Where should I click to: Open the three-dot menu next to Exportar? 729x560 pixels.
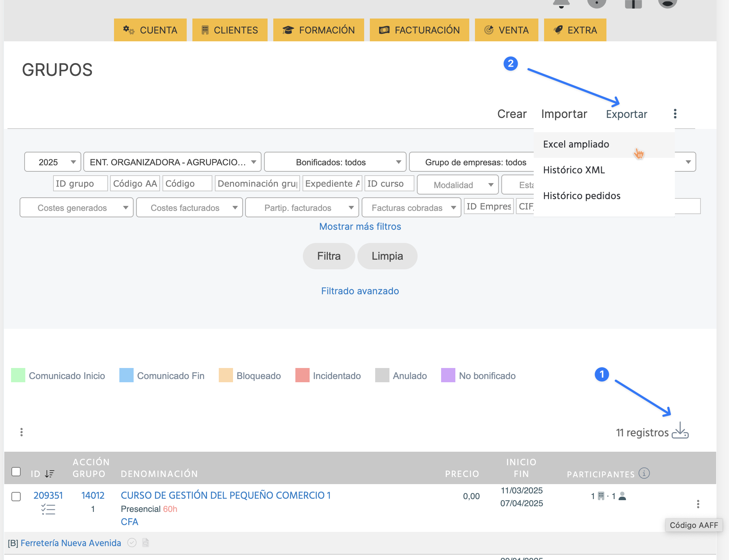coord(675,114)
